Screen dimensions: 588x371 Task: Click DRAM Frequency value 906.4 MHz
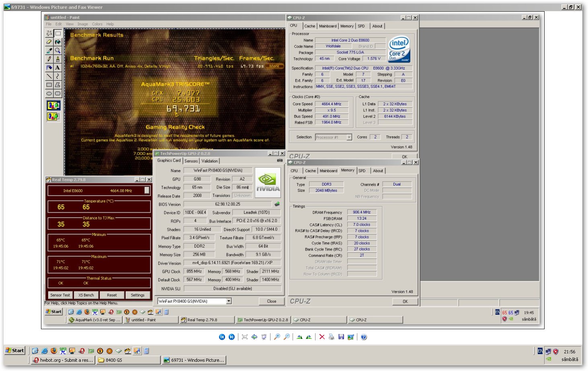click(362, 212)
